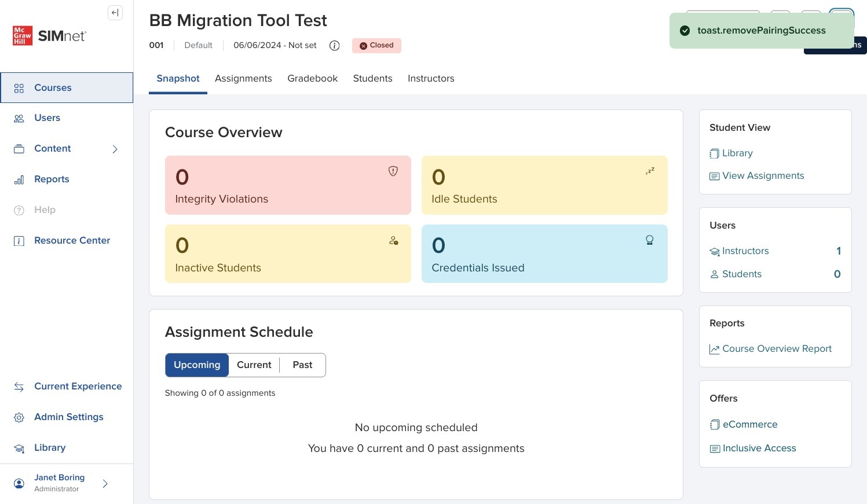Expand Janet Boring's profile menu chevron
The width and height of the screenshot is (867, 504).
105,484
